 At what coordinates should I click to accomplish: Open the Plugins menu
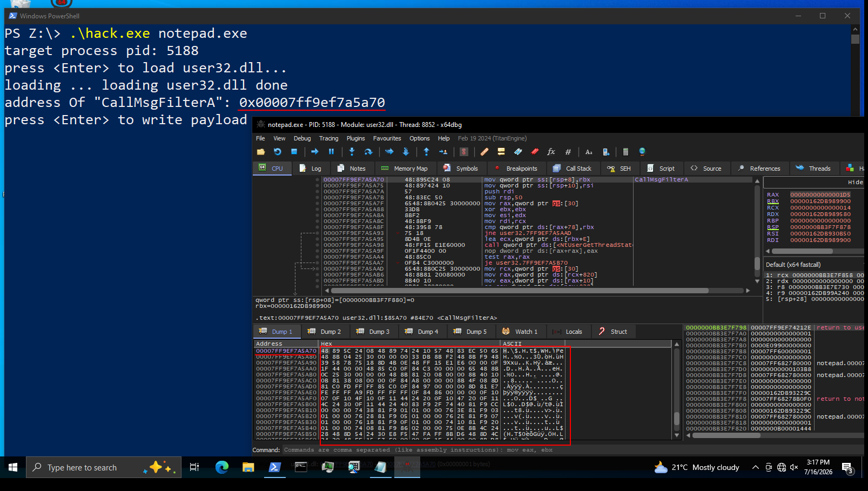pos(355,138)
